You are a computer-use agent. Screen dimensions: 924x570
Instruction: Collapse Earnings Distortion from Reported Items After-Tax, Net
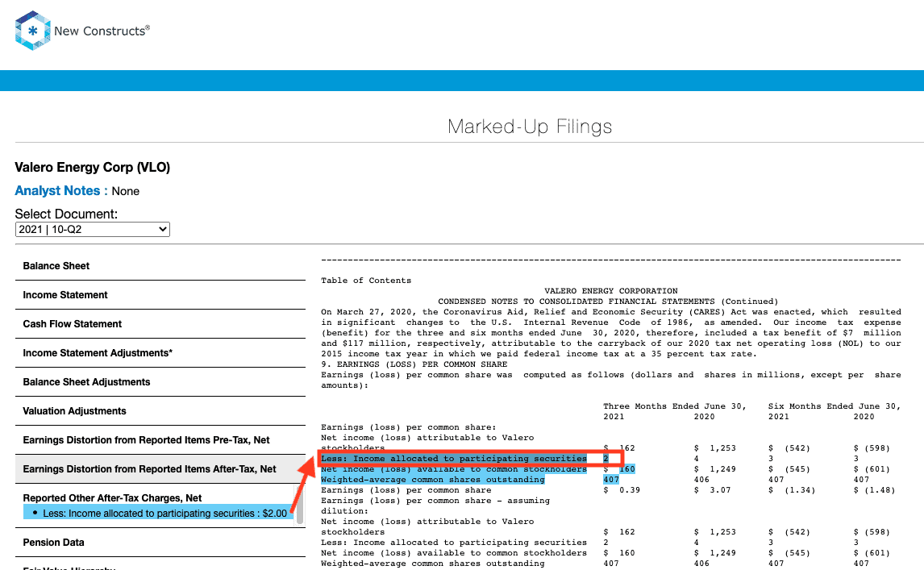160,468
